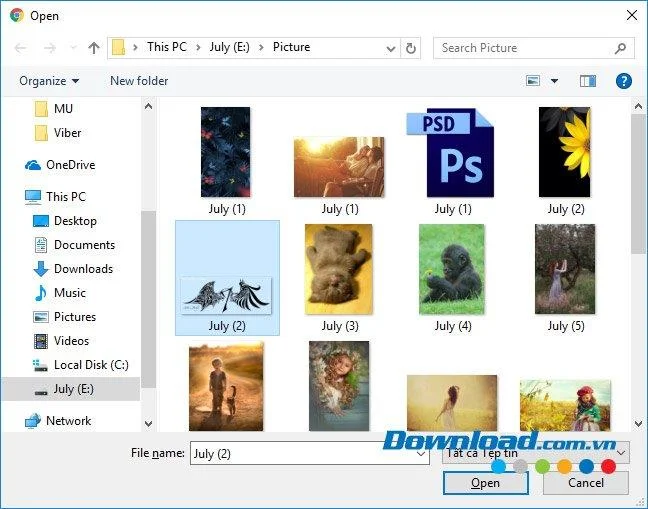Screen dimensions: 648x509
Task: Click the Network icon
Action: point(33,421)
